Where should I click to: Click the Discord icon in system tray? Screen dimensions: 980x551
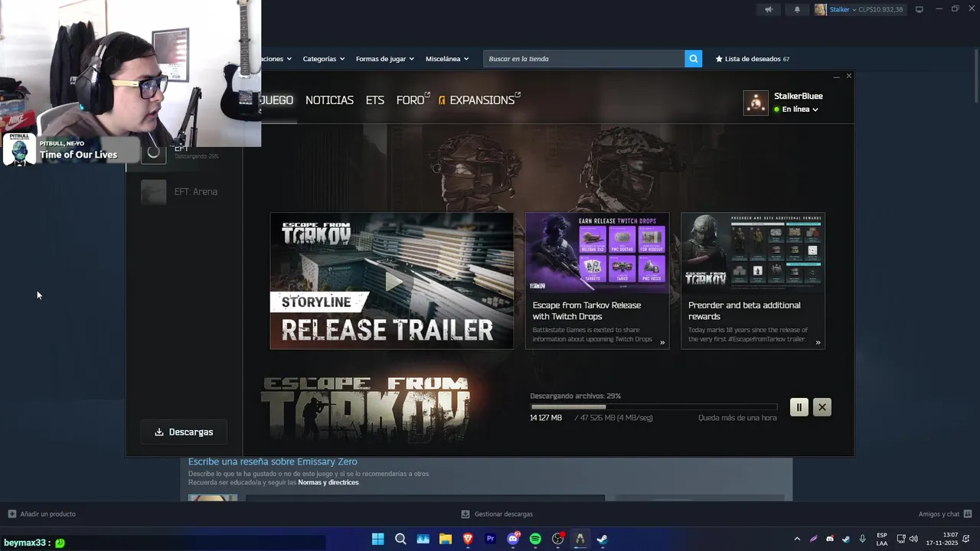click(x=830, y=539)
